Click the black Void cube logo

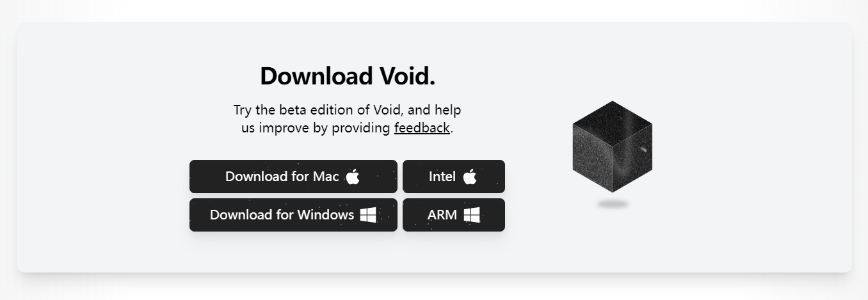tap(612, 146)
